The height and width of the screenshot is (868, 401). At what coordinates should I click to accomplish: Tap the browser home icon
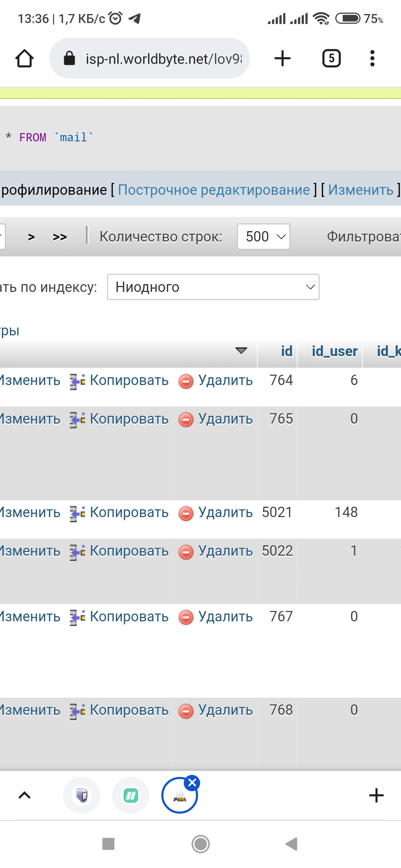pyautogui.click(x=25, y=59)
